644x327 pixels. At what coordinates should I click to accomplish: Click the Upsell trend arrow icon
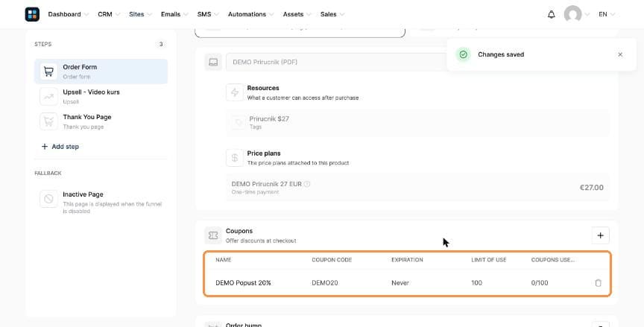click(x=48, y=96)
